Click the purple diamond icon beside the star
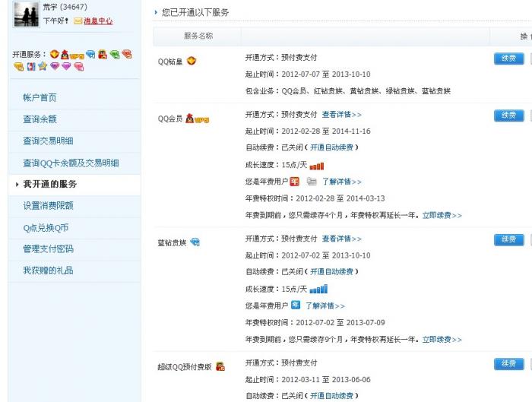This screenshot has width=532, height=402. [55, 66]
